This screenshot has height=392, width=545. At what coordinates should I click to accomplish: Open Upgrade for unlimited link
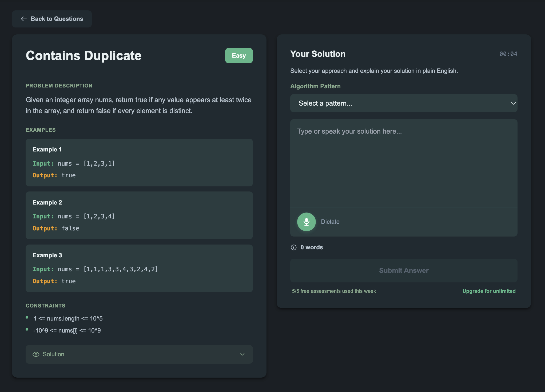(x=489, y=291)
